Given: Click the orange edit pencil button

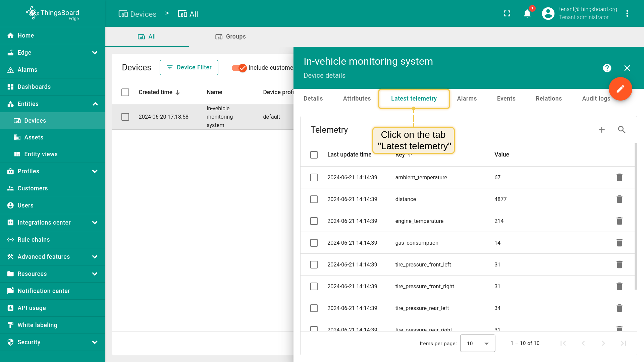Looking at the screenshot, I should pyautogui.click(x=621, y=89).
